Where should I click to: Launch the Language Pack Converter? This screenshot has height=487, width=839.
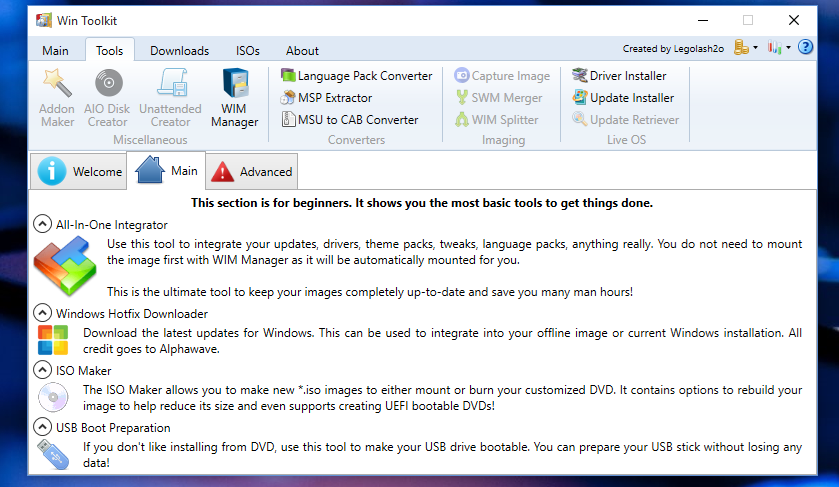[x=357, y=76]
